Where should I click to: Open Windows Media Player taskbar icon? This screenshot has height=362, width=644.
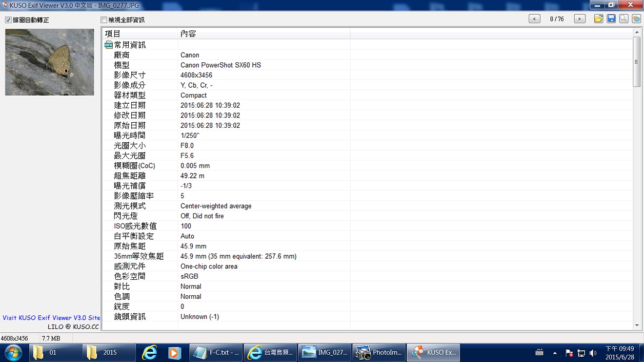click(x=175, y=352)
